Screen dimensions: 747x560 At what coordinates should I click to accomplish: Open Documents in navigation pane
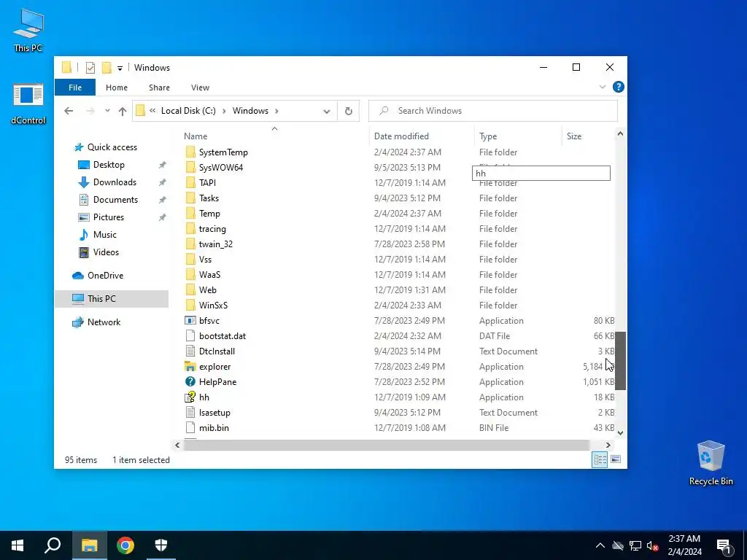click(115, 200)
